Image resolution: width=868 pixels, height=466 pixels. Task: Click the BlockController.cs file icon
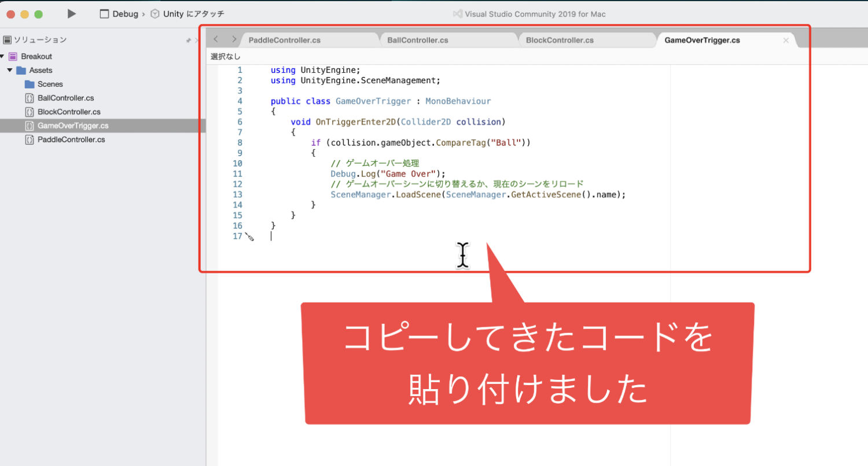(x=30, y=112)
